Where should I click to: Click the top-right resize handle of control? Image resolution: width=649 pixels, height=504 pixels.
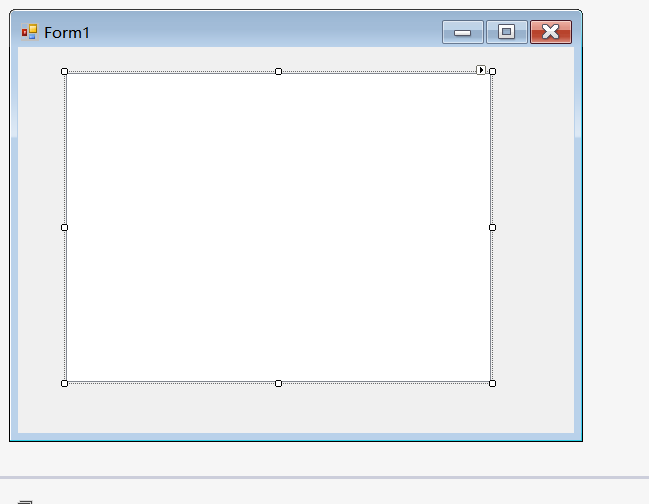(x=493, y=72)
